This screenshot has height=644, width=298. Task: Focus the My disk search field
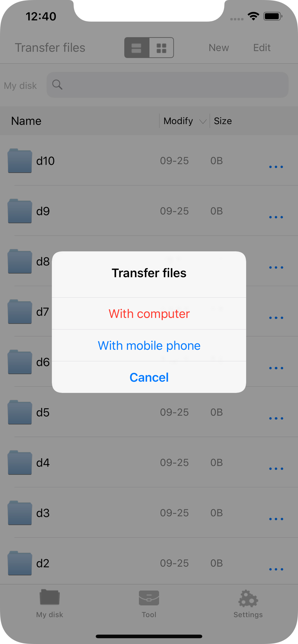pyautogui.click(x=167, y=85)
